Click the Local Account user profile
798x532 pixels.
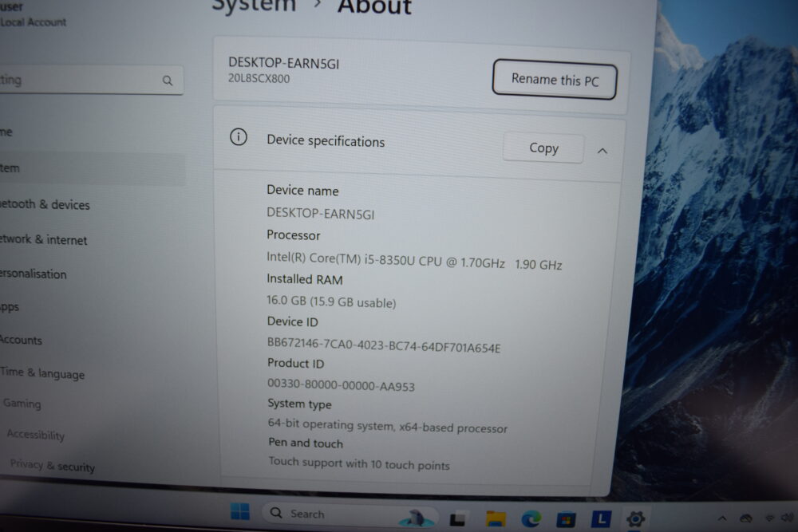[x=33, y=14]
